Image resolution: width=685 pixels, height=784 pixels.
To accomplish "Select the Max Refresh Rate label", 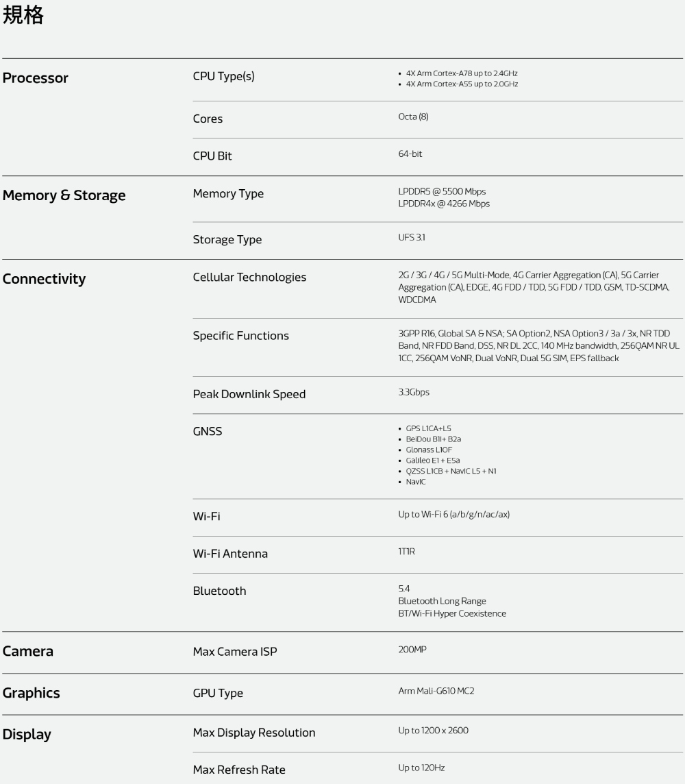I will 239,770.
